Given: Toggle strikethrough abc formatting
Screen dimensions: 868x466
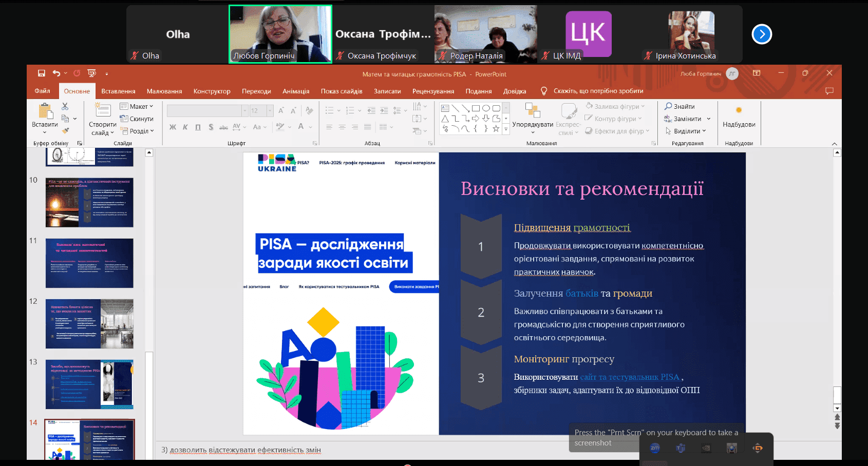Looking at the screenshot, I should pyautogui.click(x=223, y=127).
